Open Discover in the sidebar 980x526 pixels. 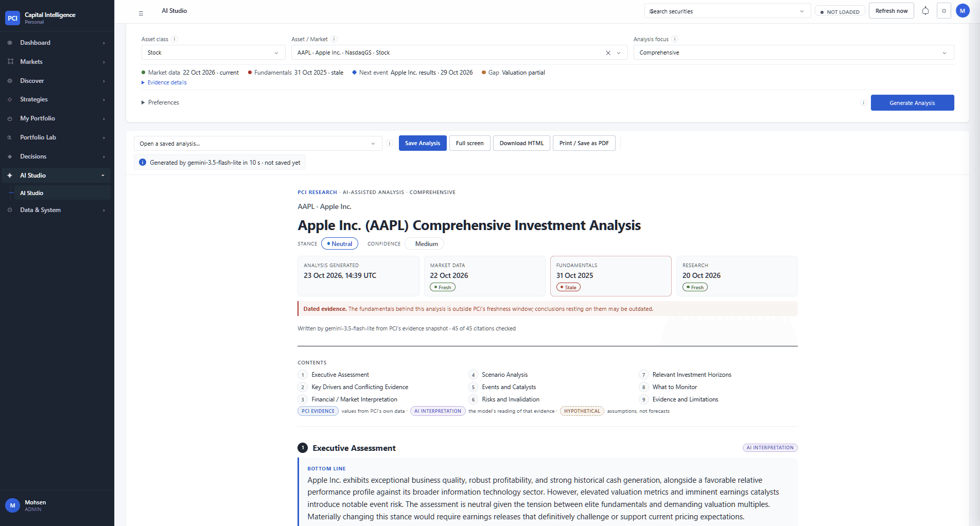(56, 81)
